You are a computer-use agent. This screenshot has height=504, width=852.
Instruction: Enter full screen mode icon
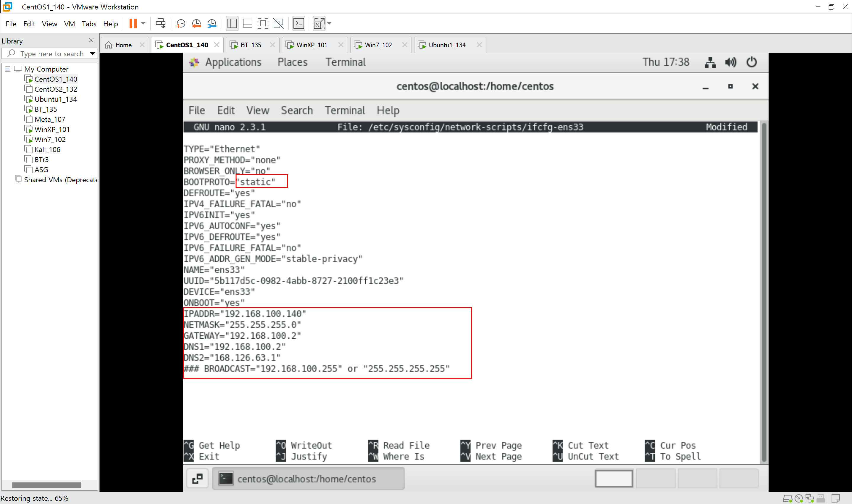tap(263, 23)
